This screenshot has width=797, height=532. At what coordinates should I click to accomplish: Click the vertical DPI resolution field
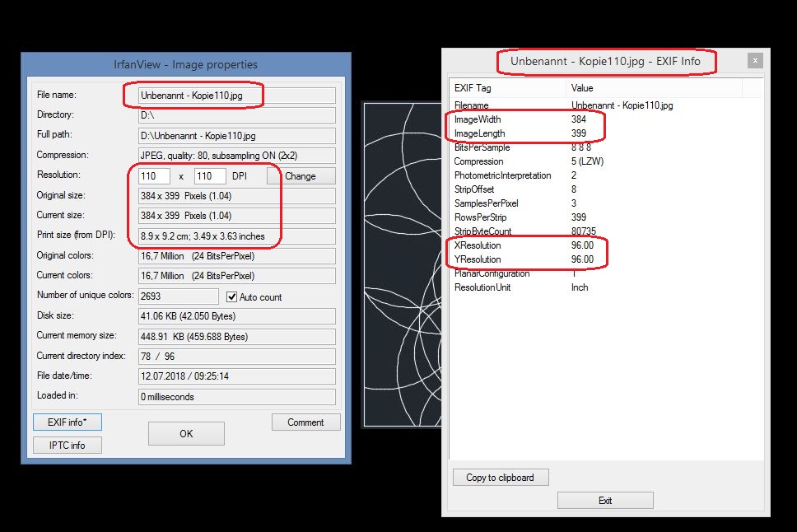[210, 176]
